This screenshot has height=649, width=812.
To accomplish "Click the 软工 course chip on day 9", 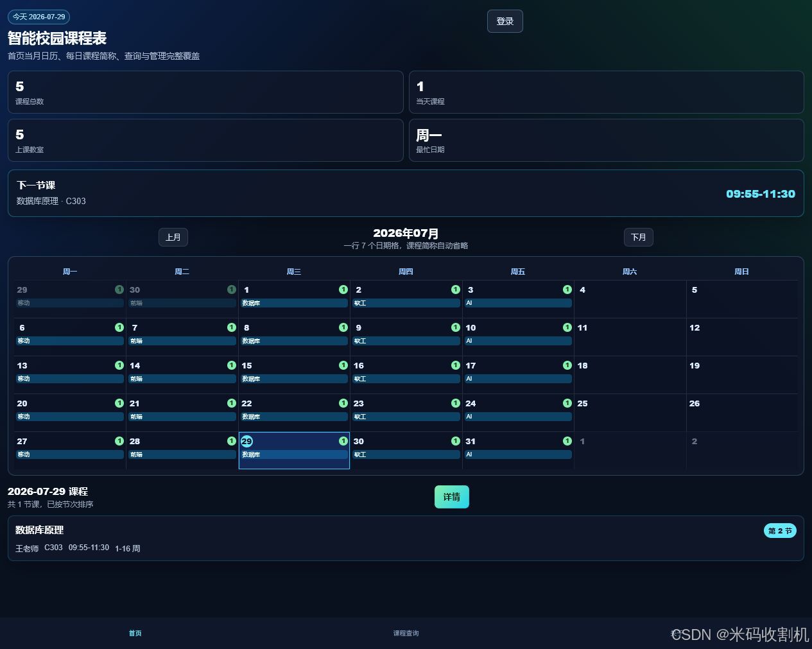I will (406, 341).
